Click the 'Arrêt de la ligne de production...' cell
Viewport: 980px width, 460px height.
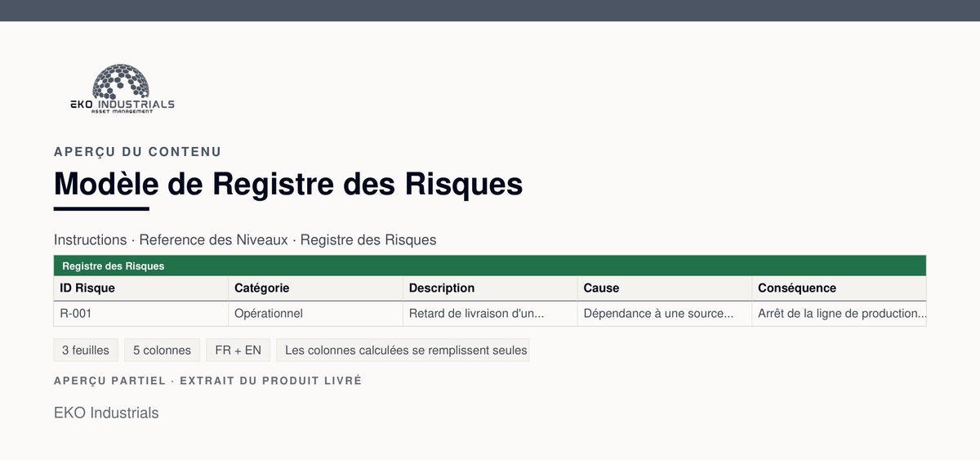[839, 314]
